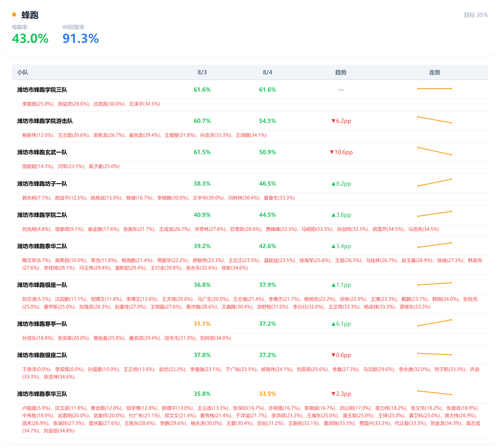Click the sparkline for 银座一队
The image size is (500, 448).
435,284
